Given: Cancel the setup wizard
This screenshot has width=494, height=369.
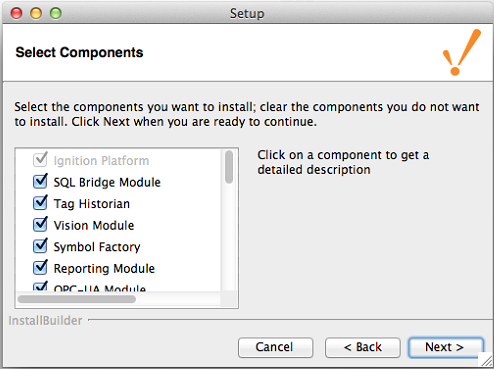Looking at the screenshot, I should coord(275,347).
